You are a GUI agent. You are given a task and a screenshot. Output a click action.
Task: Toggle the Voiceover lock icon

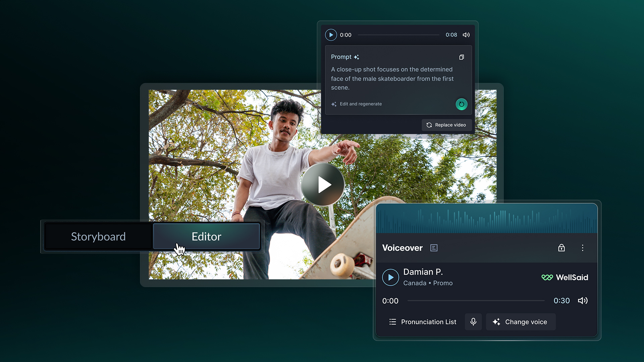(x=561, y=248)
